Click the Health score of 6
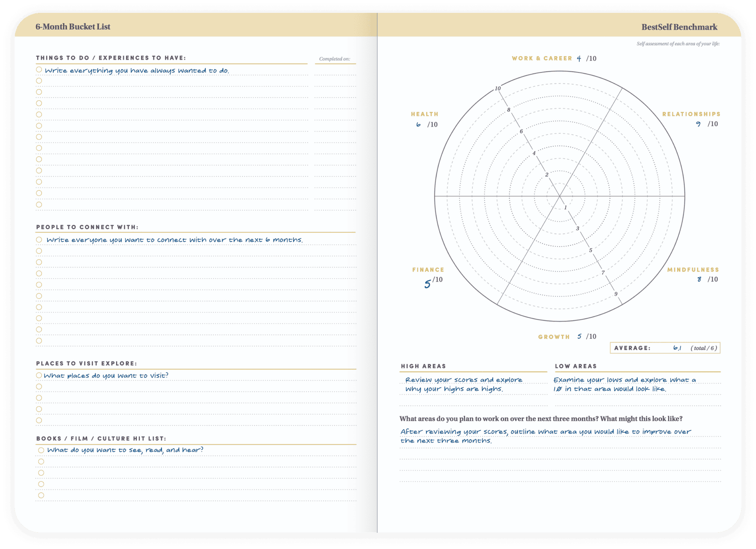This screenshot has width=756, height=549. point(418,124)
